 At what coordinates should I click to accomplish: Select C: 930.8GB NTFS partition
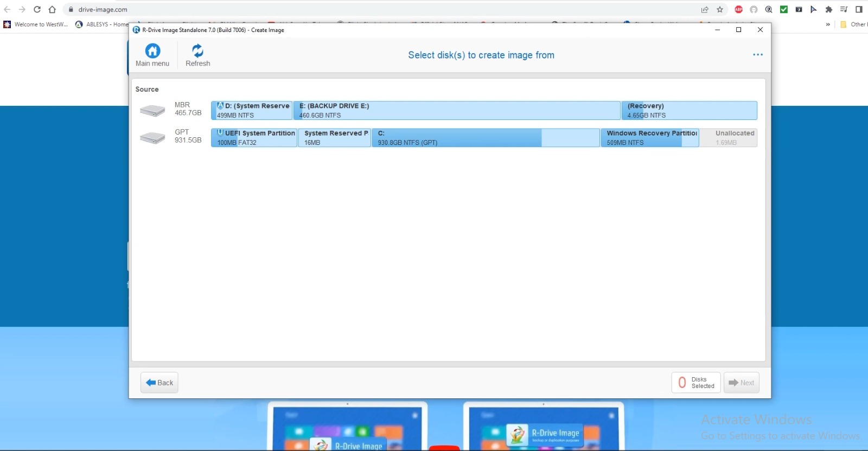tap(486, 137)
